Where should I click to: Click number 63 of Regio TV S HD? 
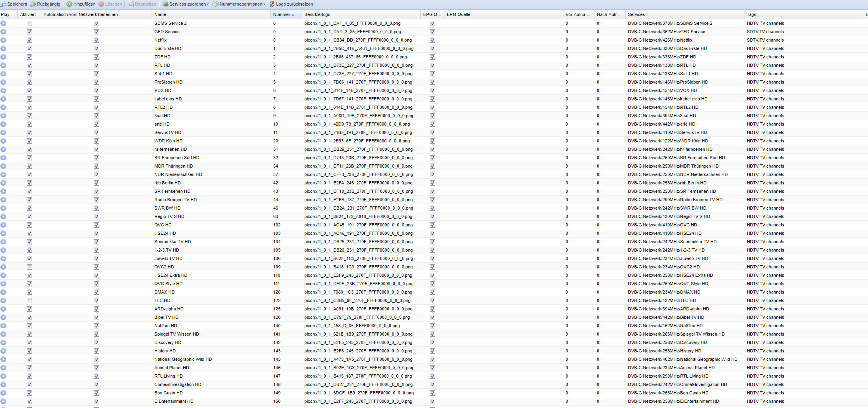[x=276, y=216]
